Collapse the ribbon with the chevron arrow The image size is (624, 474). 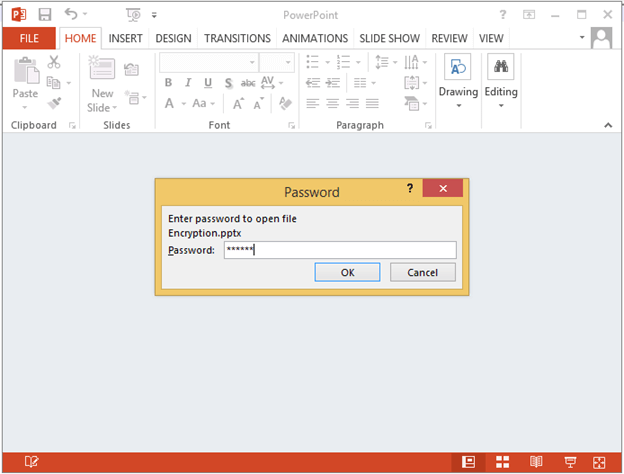tap(607, 125)
